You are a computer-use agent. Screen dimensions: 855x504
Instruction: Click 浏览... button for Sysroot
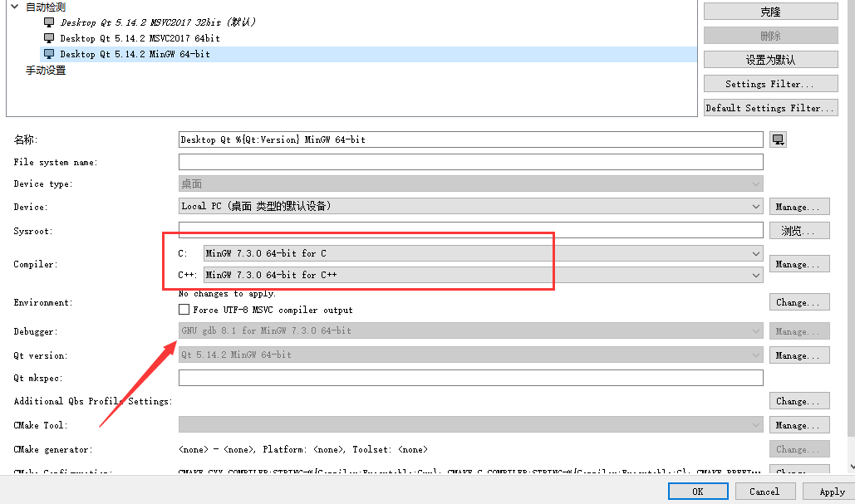[x=799, y=231]
